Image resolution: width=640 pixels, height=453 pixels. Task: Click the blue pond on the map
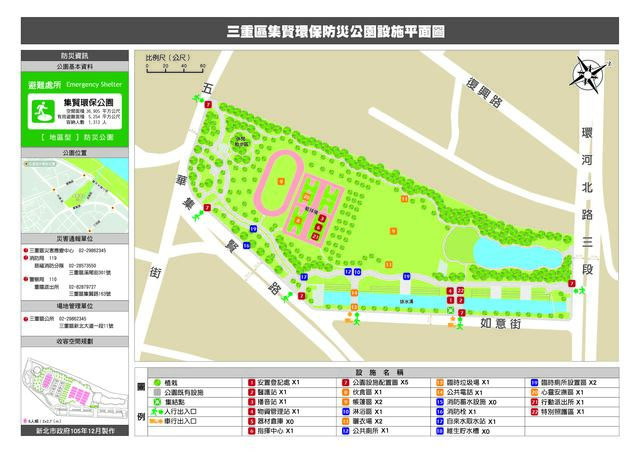pyautogui.click(x=518, y=253)
